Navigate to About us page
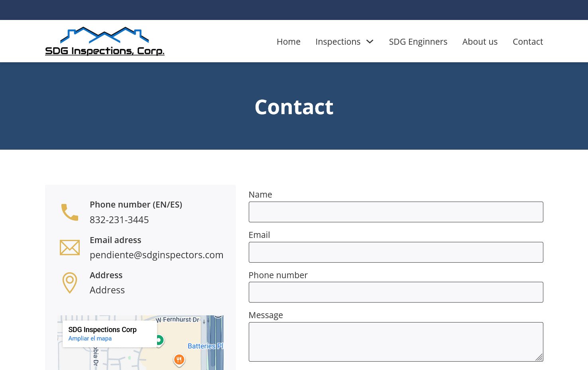 coord(480,42)
